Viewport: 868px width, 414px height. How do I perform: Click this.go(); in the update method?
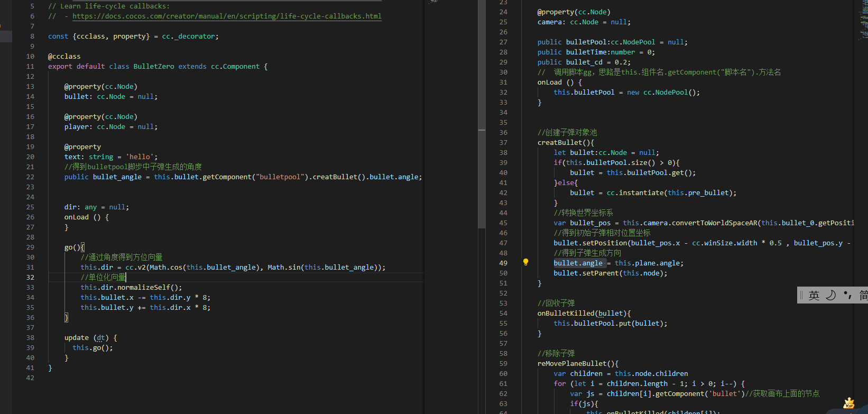coord(93,348)
